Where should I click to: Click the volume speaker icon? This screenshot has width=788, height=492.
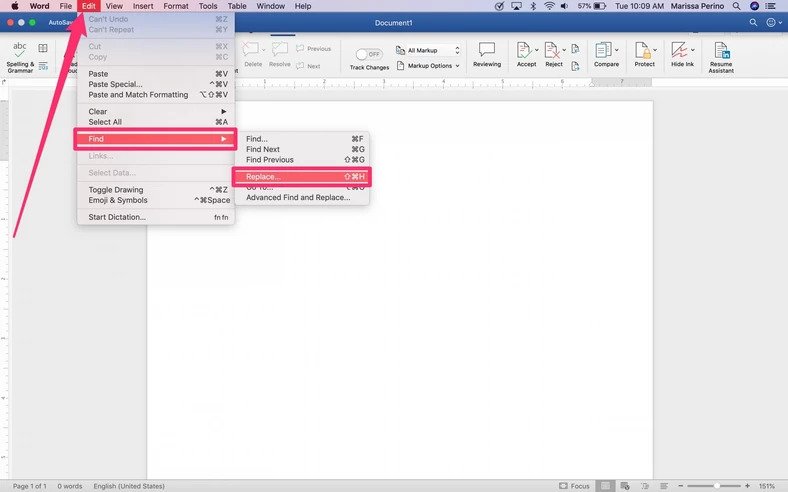[564, 6]
